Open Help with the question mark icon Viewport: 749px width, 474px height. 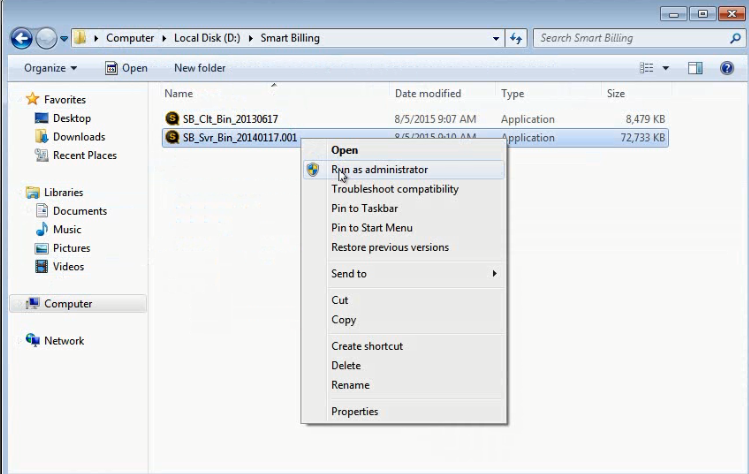(727, 68)
